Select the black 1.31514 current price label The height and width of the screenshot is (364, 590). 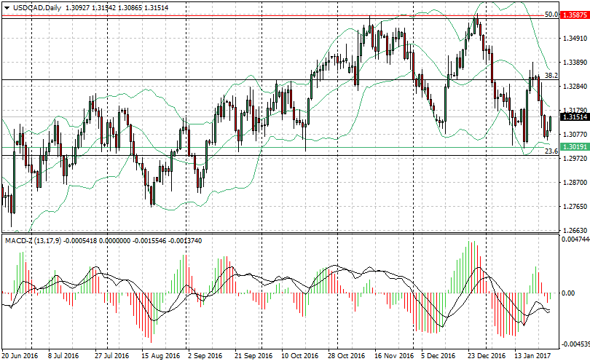coord(574,117)
